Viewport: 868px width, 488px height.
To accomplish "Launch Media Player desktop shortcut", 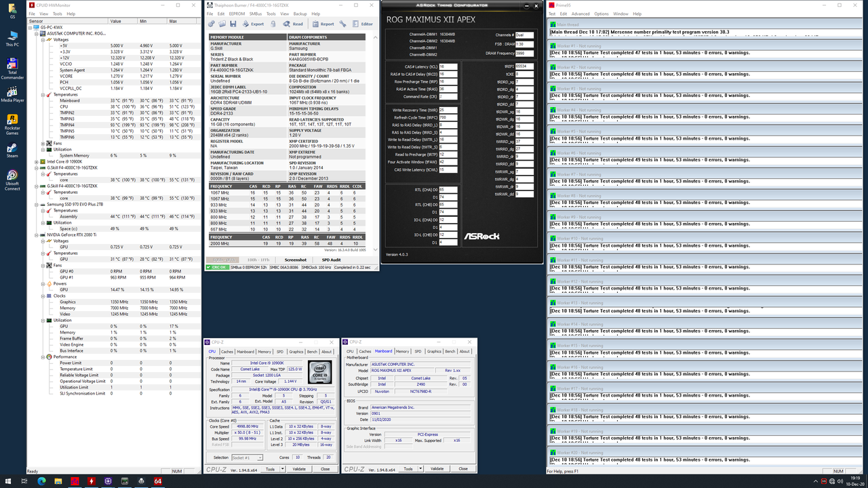I will pyautogui.click(x=12, y=94).
